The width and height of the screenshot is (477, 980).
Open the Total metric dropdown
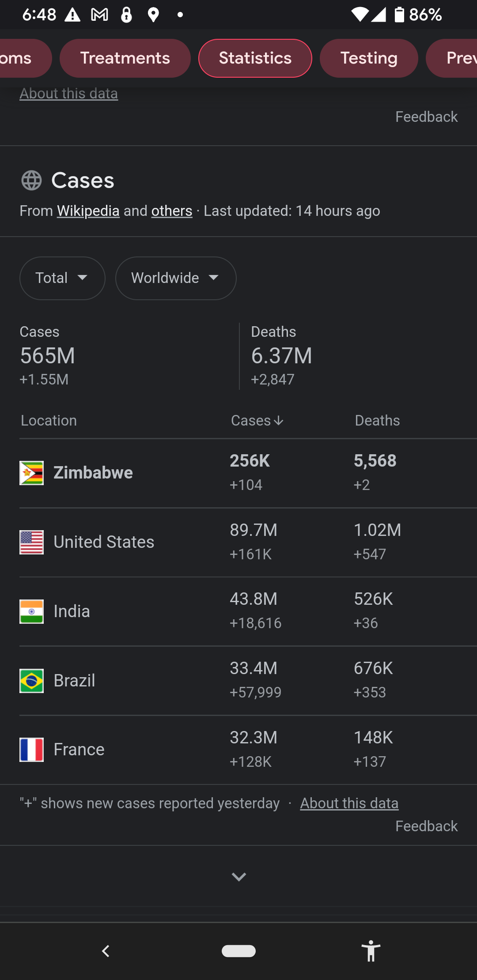point(62,278)
